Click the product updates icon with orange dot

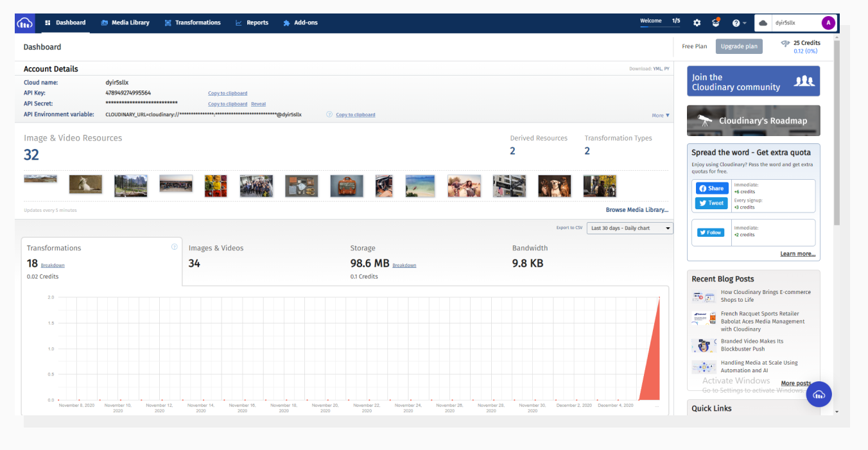[x=715, y=22]
